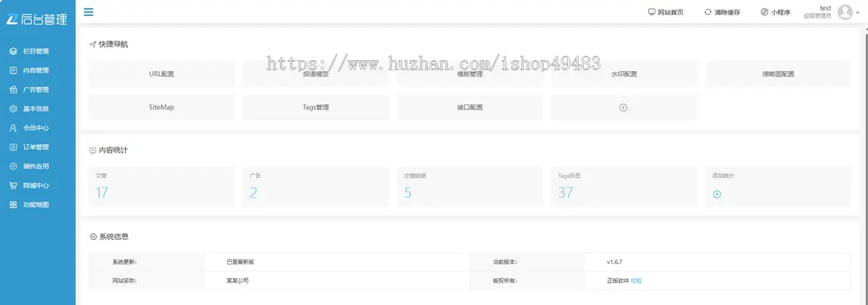Viewport: 868px width, 305px height.
Task: Open the 文章 statistic card showing 17
Action: point(161,187)
